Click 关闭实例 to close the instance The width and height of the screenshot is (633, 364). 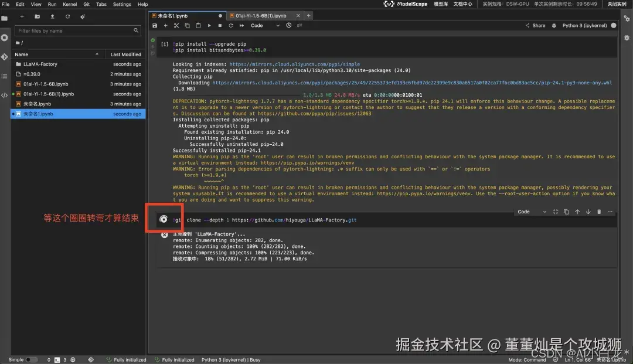(617, 4)
